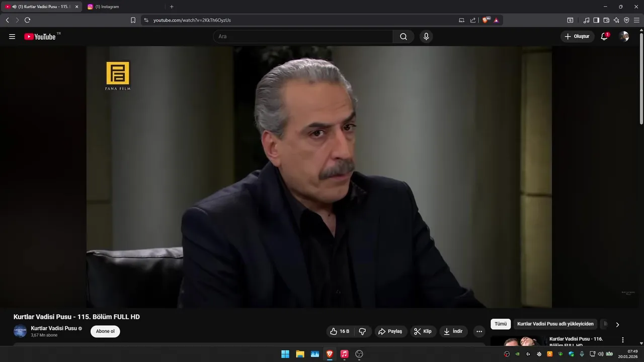Open File Explorer from the taskbar
This screenshot has width=644, height=362.
point(300,354)
